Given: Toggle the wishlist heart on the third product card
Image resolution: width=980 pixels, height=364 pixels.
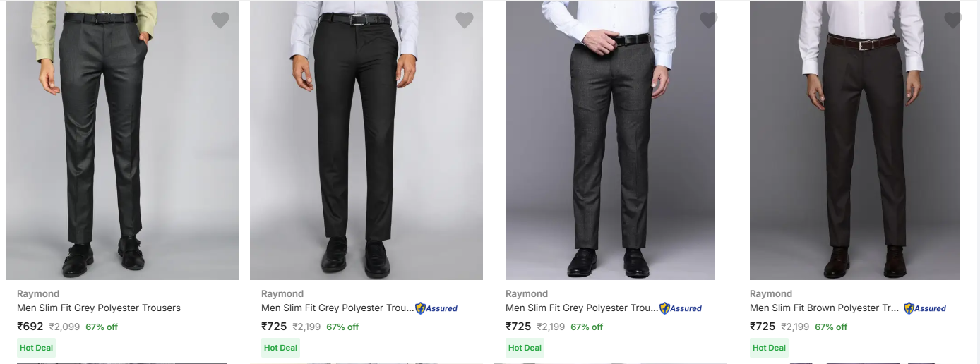Looking at the screenshot, I should pyautogui.click(x=709, y=20).
